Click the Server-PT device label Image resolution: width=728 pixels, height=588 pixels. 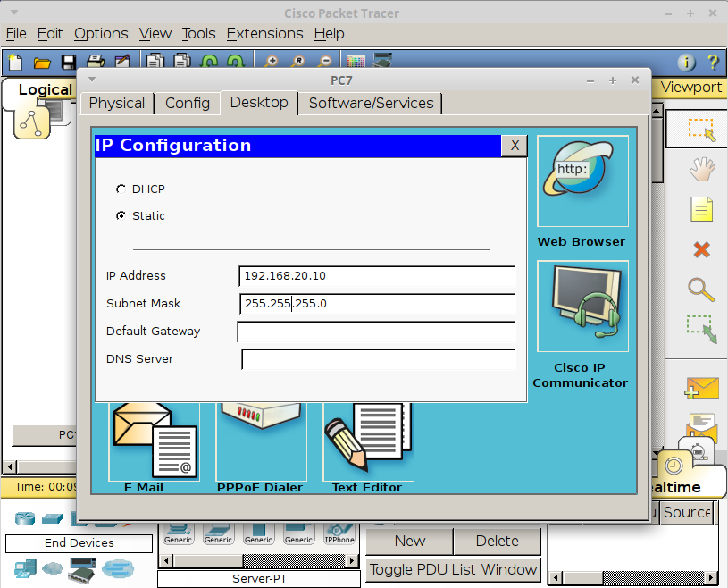tap(259, 579)
